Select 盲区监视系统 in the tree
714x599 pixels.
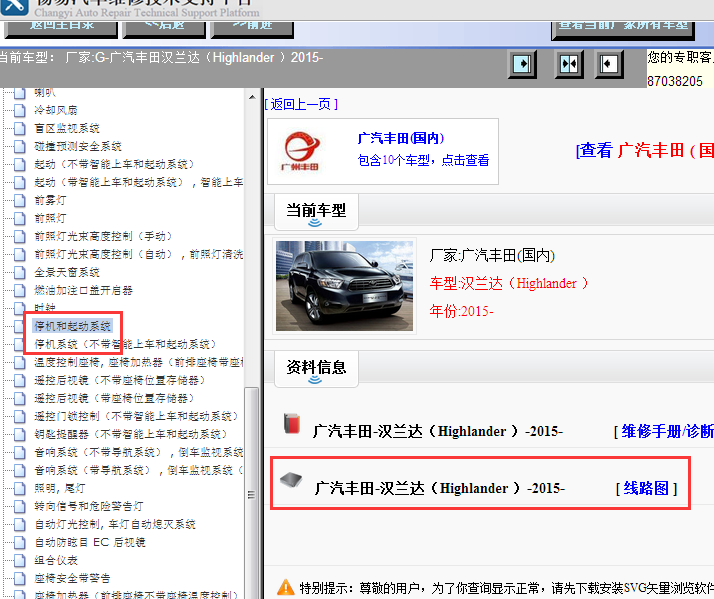click(67, 128)
